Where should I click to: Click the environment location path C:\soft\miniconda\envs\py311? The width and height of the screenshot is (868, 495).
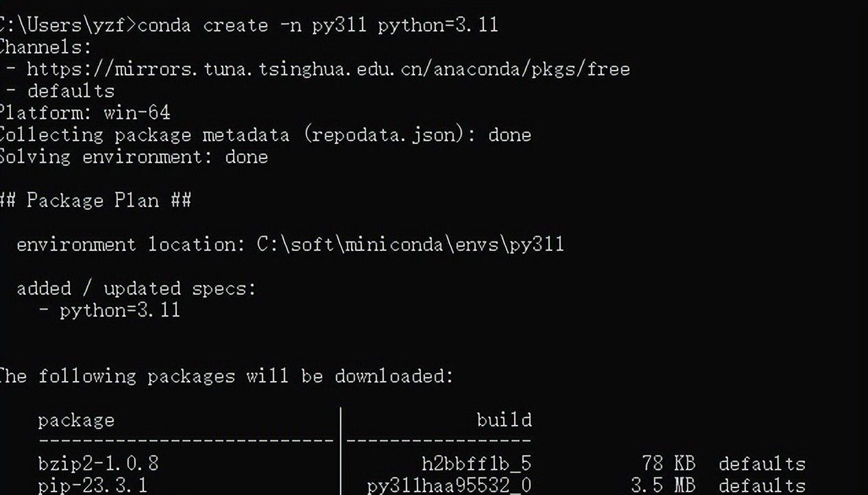click(x=410, y=245)
